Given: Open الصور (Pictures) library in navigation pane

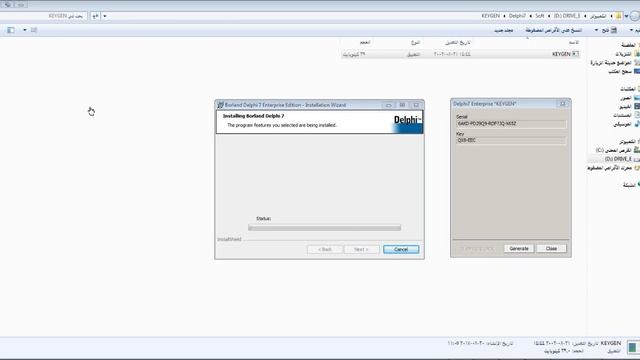Looking at the screenshot, I should point(627,98).
